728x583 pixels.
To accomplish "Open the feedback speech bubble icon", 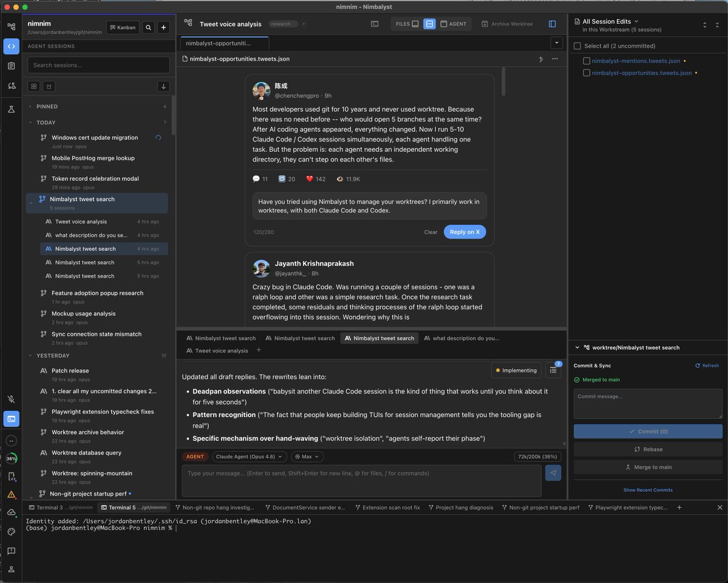I will click(11, 551).
